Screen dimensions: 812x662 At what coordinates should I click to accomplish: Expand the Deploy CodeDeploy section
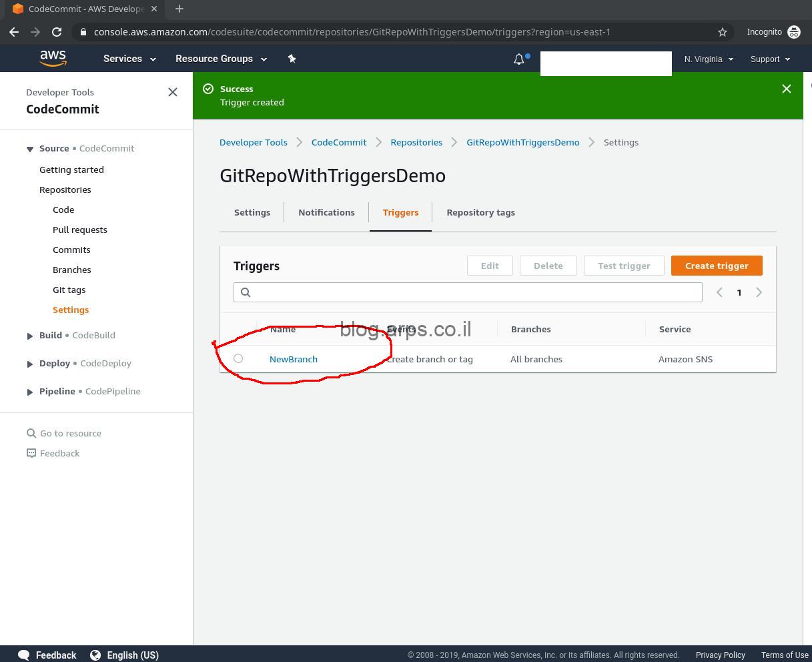pyautogui.click(x=30, y=364)
